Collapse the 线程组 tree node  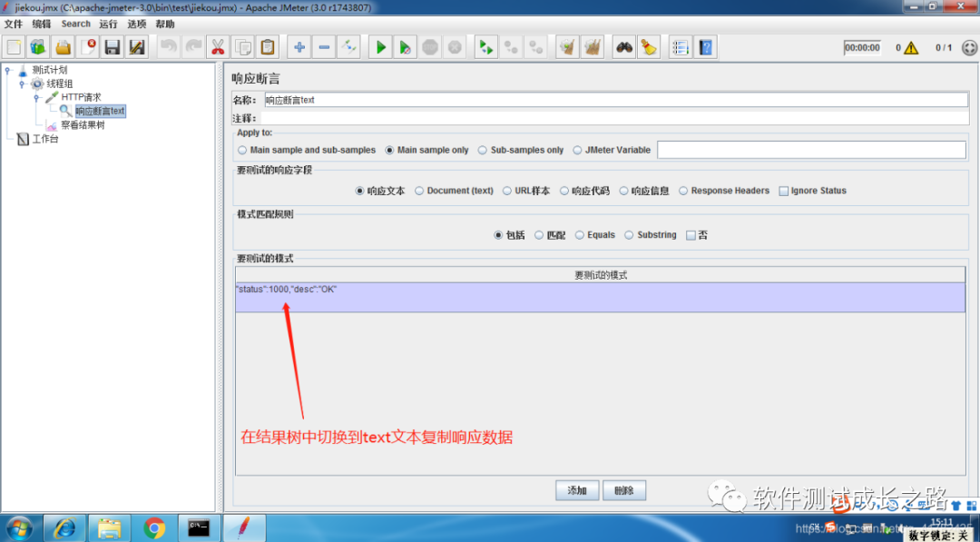[x=22, y=84]
